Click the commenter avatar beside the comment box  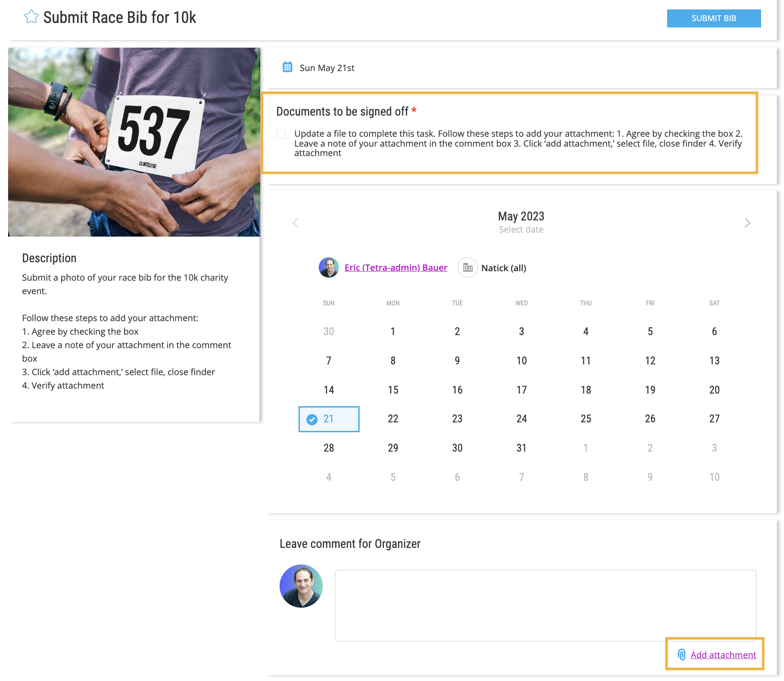[301, 586]
